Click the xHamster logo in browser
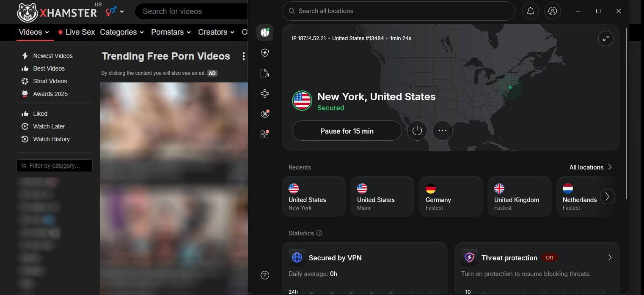The height and width of the screenshot is (295, 644). click(57, 12)
